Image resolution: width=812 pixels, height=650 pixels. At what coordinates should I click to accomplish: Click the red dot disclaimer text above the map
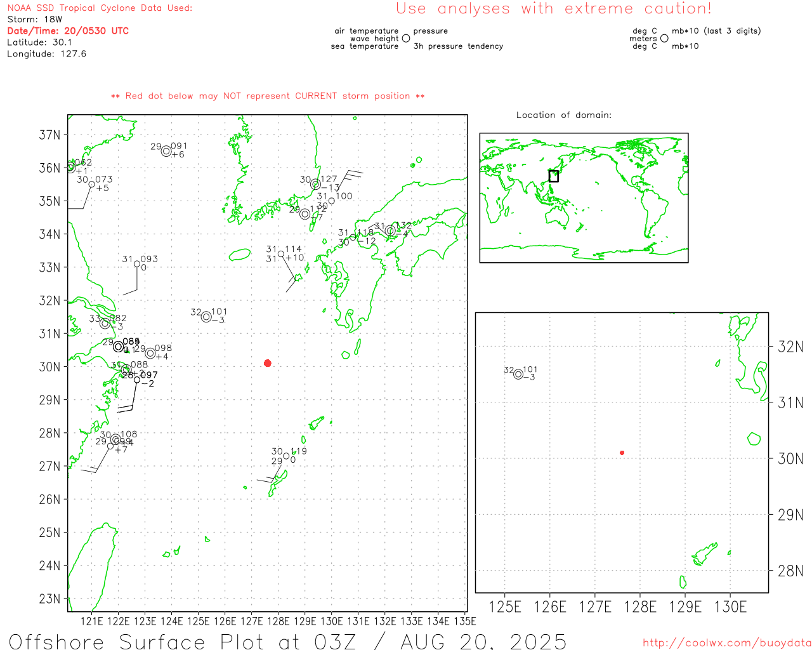pos(268,96)
